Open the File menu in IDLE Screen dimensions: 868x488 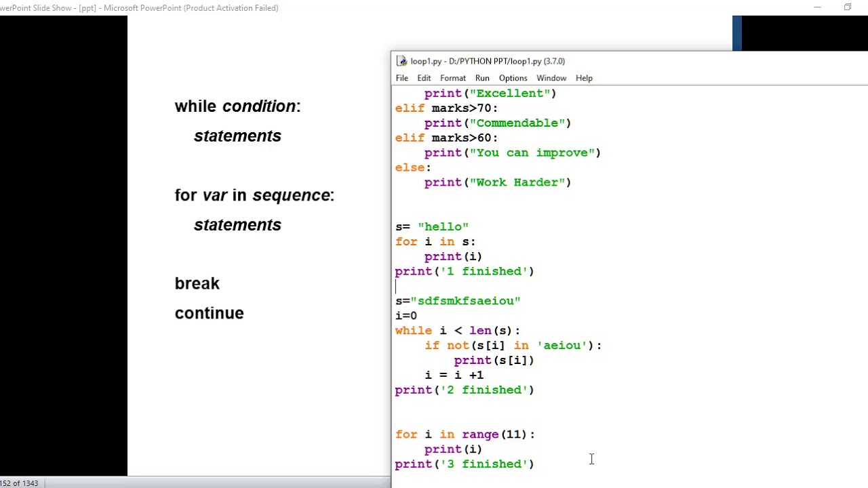(x=401, y=78)
